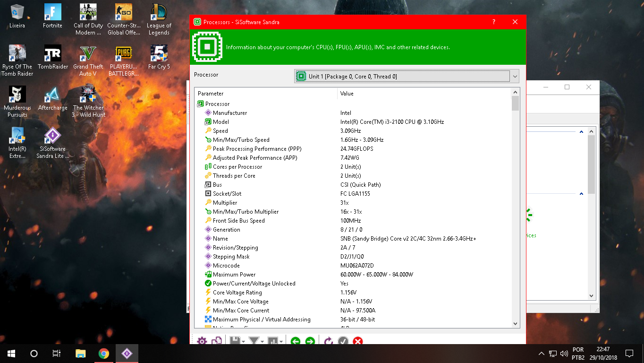Select the Model parameter row
The width and height of the screenshot is (644, 363).
point(353,122)
